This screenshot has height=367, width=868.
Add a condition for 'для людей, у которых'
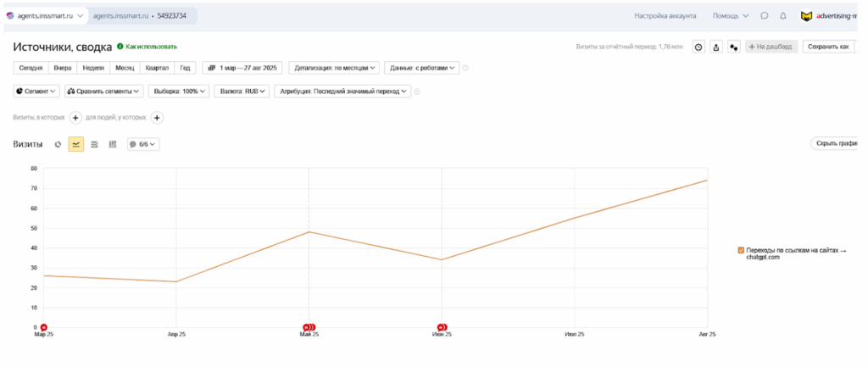(x=157, y=118)
